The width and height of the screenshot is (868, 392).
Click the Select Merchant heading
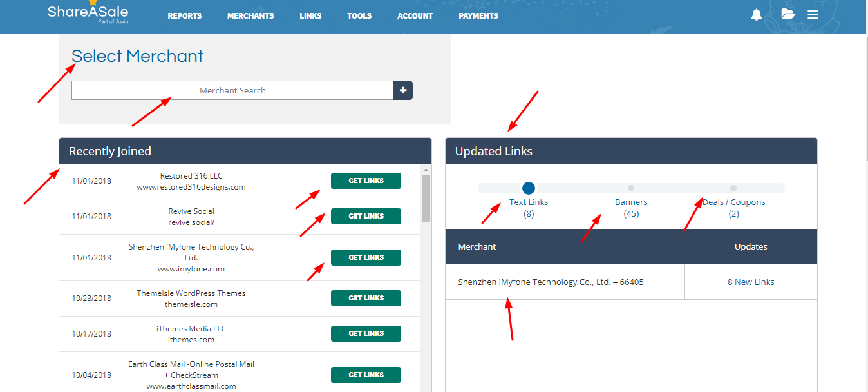[137, 56]
